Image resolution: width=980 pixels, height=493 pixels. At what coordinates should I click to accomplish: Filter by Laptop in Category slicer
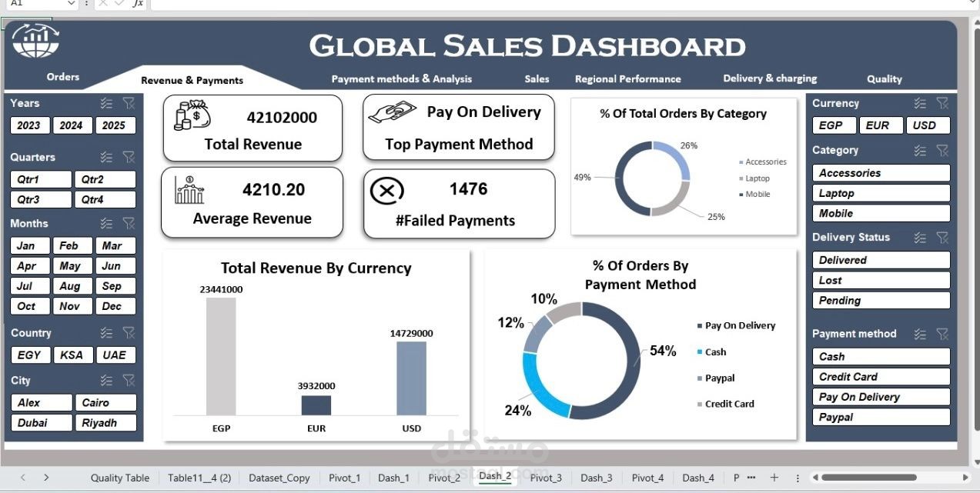pyautogui.click(x=881, y=193)
